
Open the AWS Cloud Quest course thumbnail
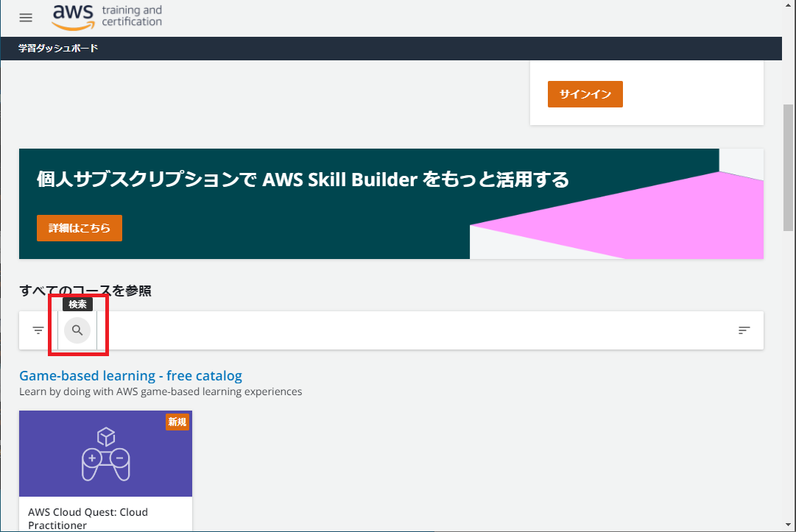105,453
